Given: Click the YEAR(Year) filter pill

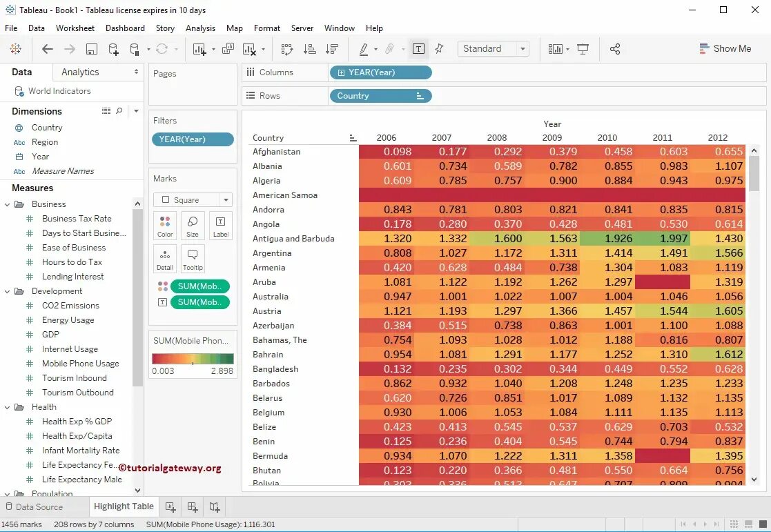Looking at the screenshot, I should (x=193, y=139).
